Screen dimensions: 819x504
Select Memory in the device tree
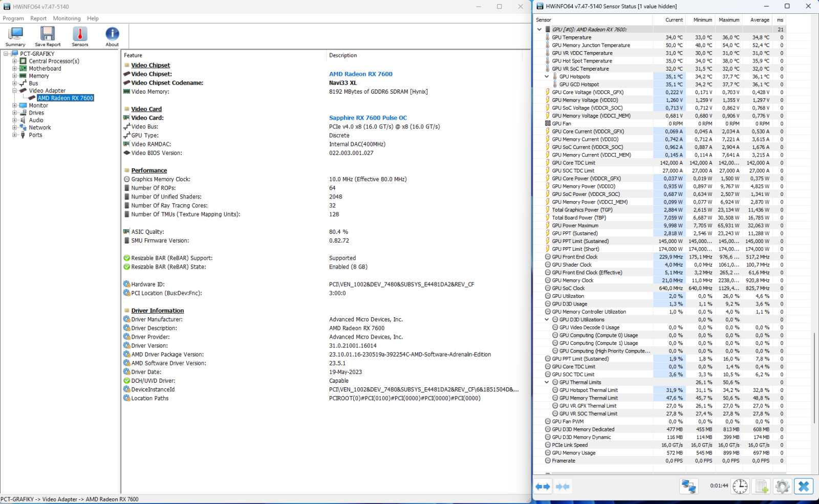(x=39, y=76)
